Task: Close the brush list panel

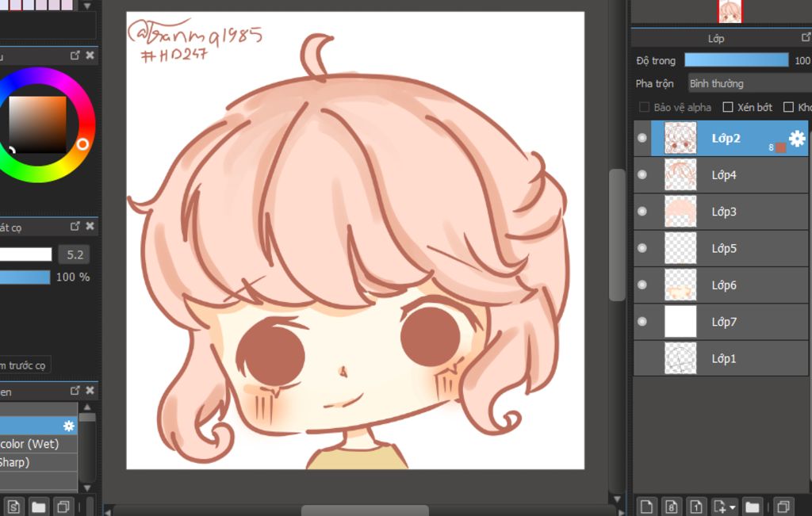Action: [x=90, y=390]
